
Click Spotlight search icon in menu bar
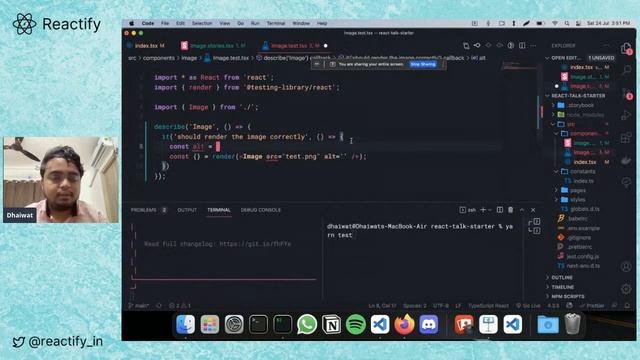pos(567,24)
